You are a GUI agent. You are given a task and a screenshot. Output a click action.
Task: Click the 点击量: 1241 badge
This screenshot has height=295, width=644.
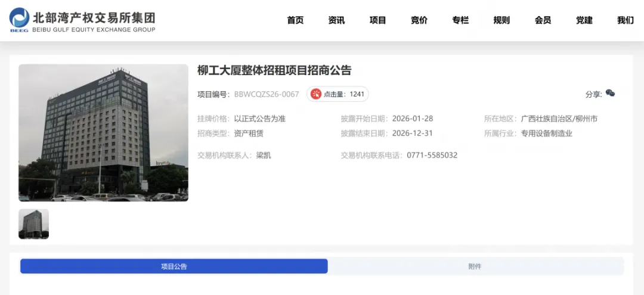point(338,94)
